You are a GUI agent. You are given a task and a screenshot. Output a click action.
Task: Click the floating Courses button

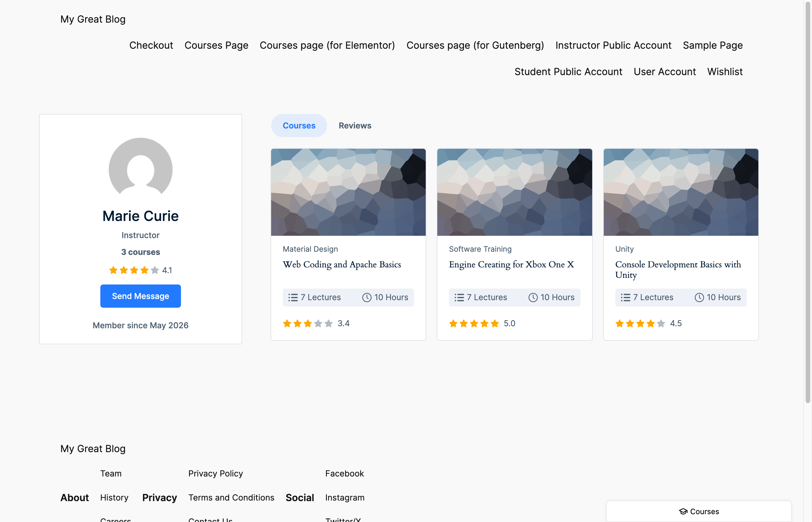pos(699,512)
